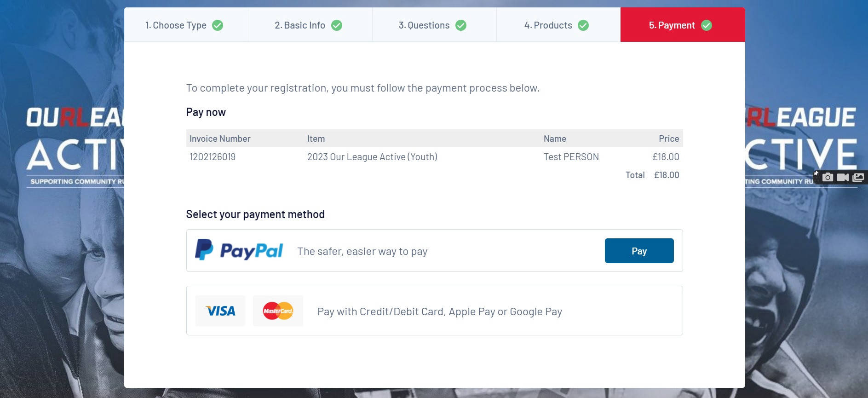
Task: Click green checkmark beside Products
Action: [x=583, y=25]
